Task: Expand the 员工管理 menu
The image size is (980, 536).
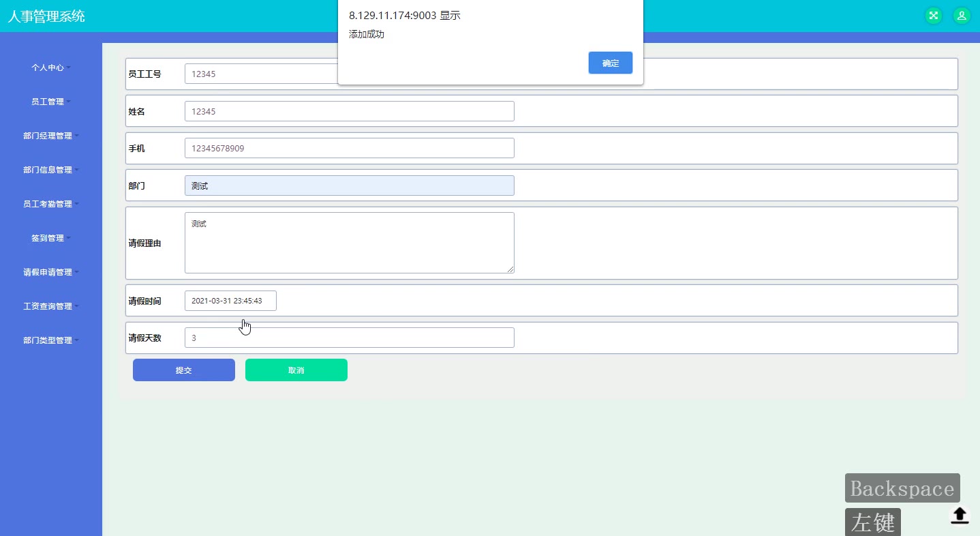Action: [x=51, y=102]
